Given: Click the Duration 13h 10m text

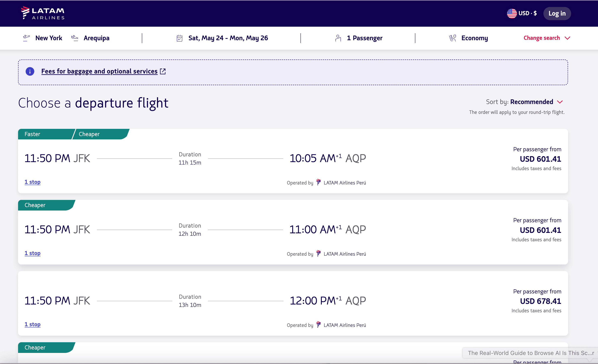Looking at the screenshot, I should point(190,301).
